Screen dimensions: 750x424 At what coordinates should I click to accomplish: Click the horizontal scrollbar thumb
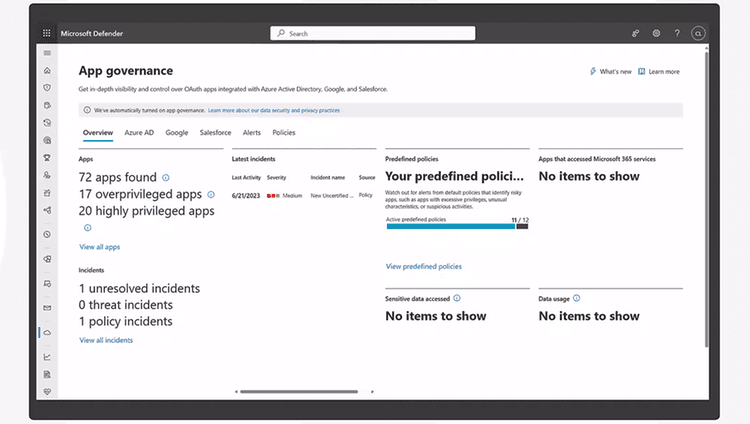299,391
